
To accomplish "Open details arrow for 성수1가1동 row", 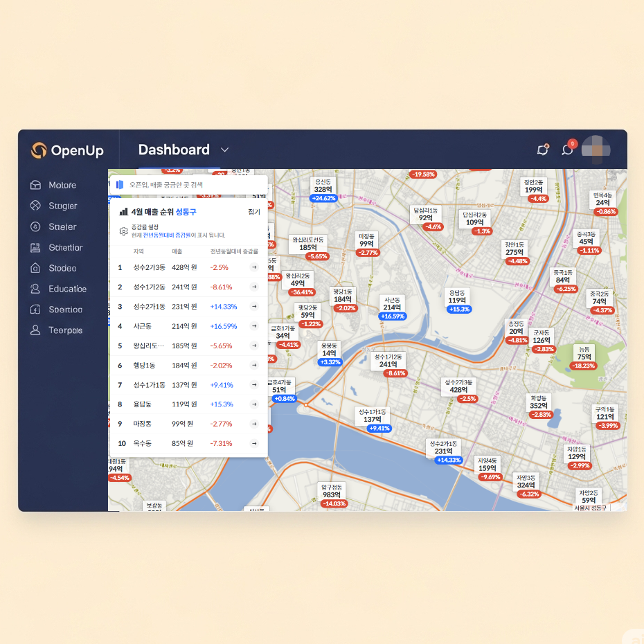I will point(254,385).
